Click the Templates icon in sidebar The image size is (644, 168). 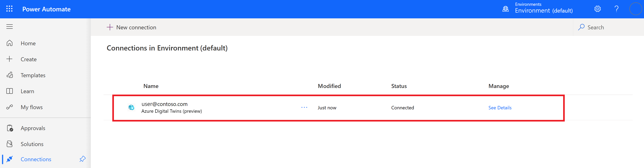pos(10,75)
